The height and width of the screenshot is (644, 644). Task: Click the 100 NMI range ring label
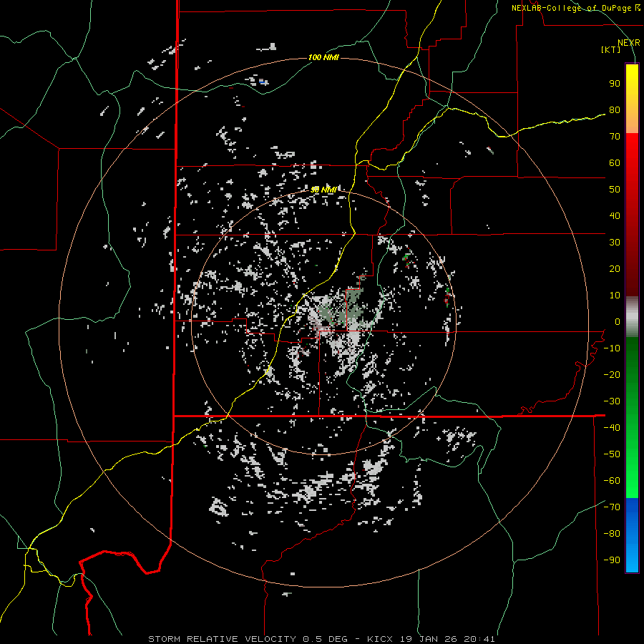(x=323, y=57)
